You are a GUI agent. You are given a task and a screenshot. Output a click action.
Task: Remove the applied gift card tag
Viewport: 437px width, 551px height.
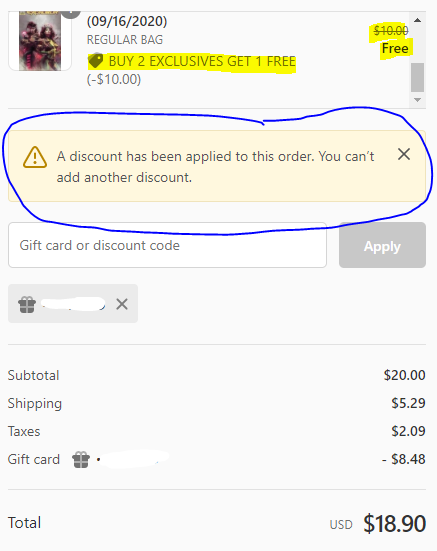(122, 304)
